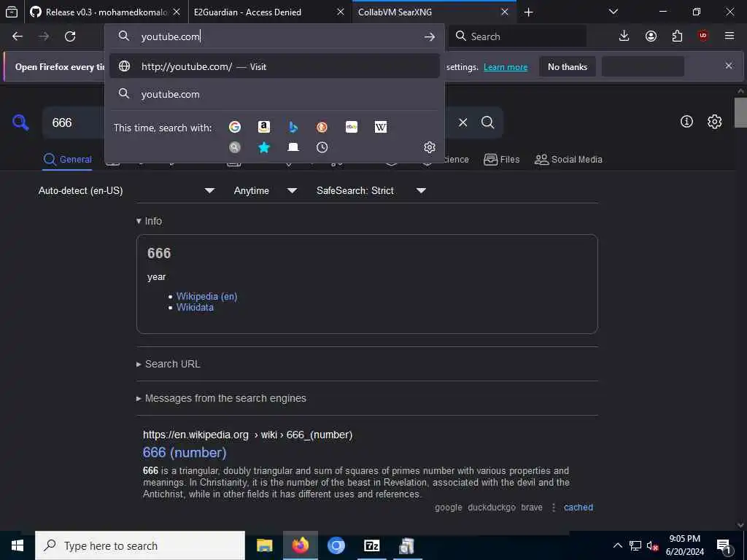Open search settings gear in the URL dropdown
Screen dimensions: 747x560
(x=430, y=147)
